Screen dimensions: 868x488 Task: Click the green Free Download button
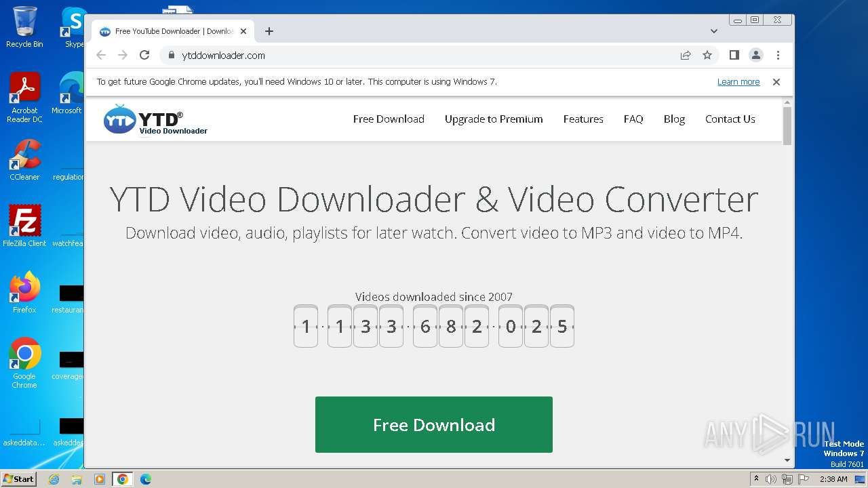click(x=434, y=425)
